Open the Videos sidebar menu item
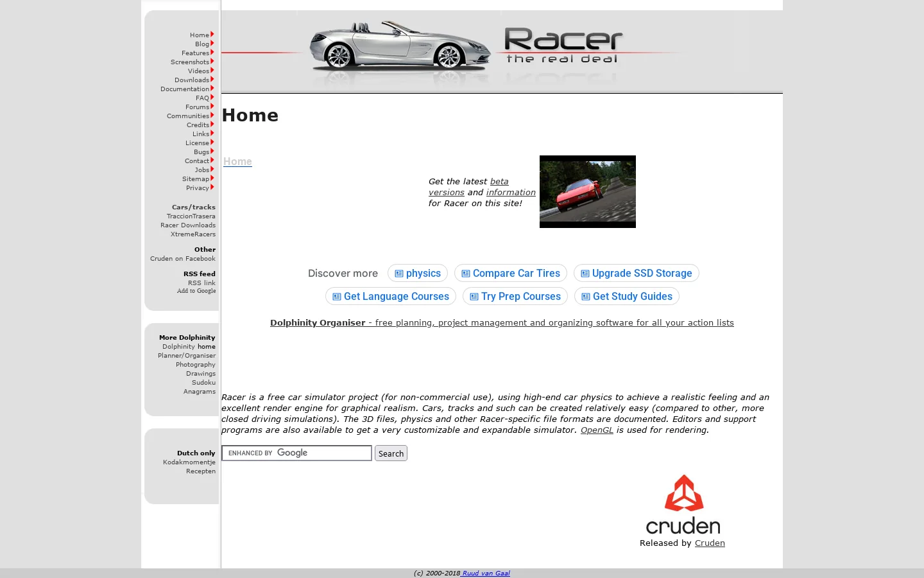Viewport: 924px width, 578px height. [198, 71]
